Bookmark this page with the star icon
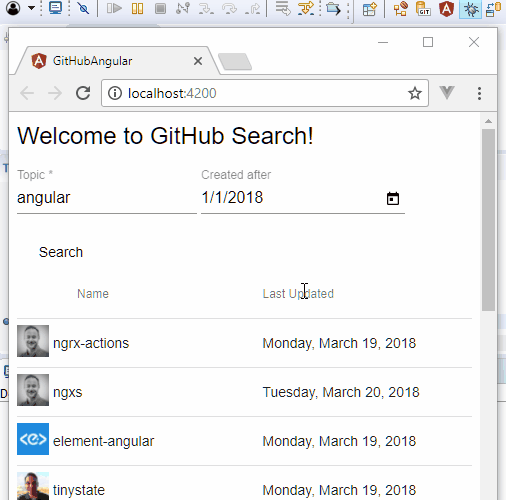The image size is (506, 500). click(x=415, y=93)
